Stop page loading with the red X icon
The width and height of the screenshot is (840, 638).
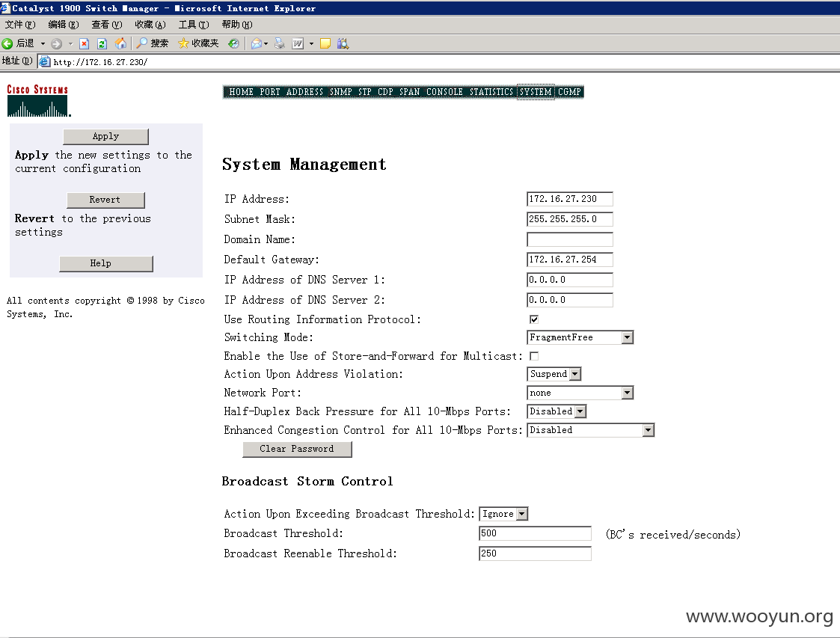(84, 43)
